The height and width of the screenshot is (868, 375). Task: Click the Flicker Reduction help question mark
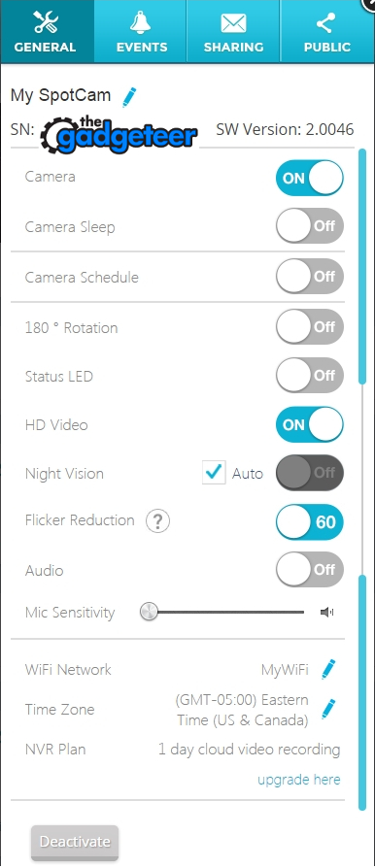click(157, 521)
